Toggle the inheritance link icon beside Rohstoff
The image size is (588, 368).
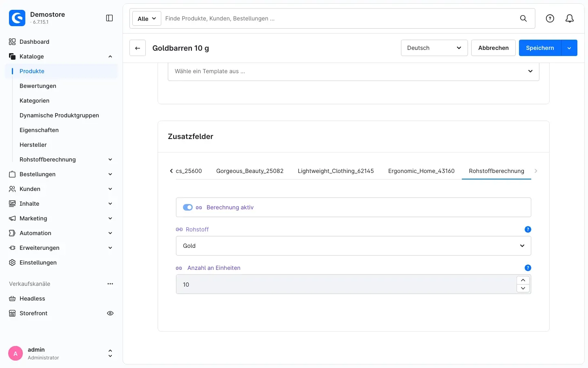[179, 229]
